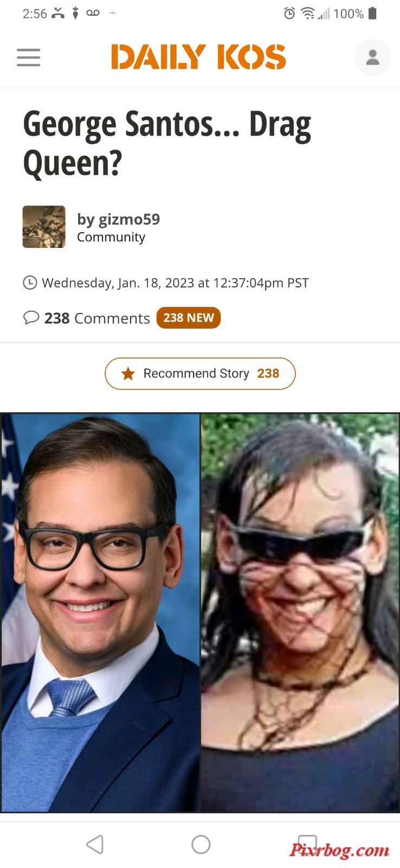400x868 pixels.
Task: Tap the Android back navigation arrow
Action: point(95,844)
